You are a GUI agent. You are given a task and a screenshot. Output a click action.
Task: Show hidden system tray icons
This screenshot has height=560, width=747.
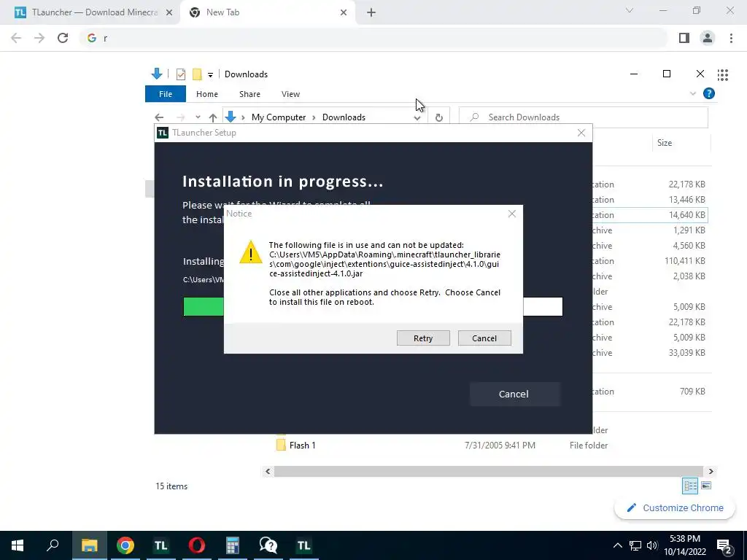point(617,545)
